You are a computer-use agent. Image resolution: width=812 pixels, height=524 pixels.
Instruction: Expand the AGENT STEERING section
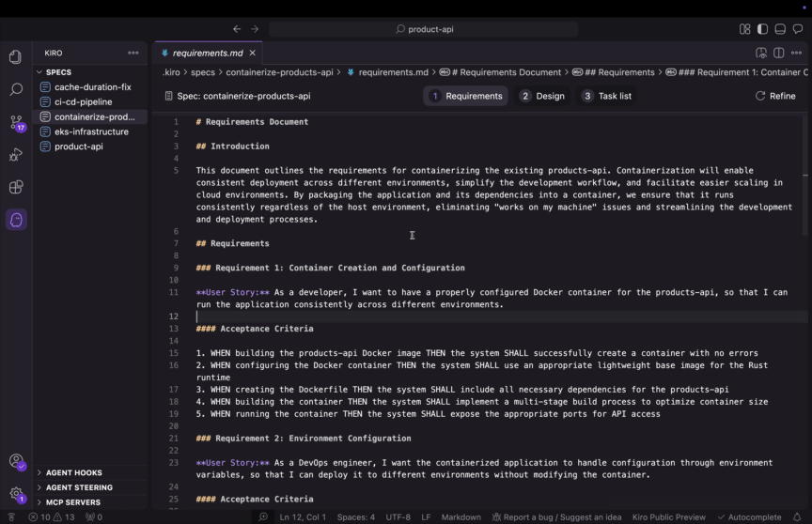pyautogui.click(x=79, y=487)
